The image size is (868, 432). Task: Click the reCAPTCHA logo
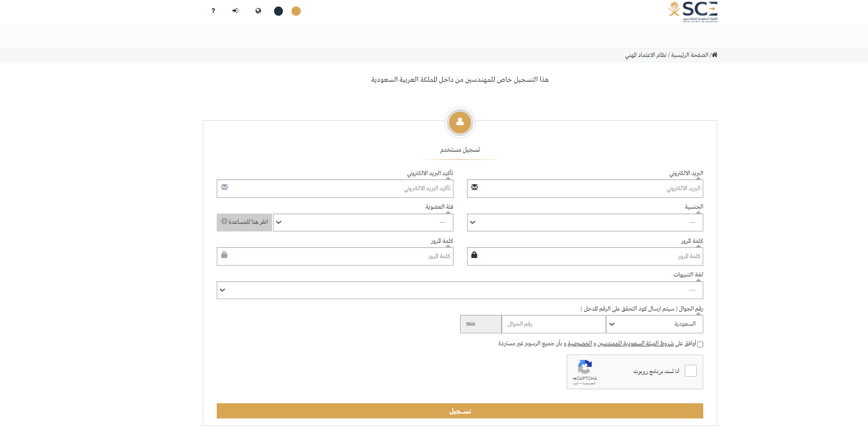[585, 366]
